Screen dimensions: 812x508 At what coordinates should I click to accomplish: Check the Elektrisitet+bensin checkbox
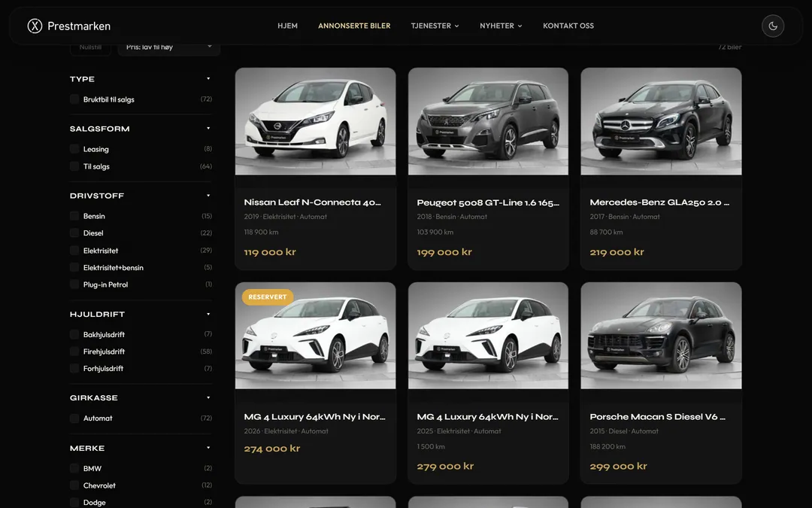point(74,267)
